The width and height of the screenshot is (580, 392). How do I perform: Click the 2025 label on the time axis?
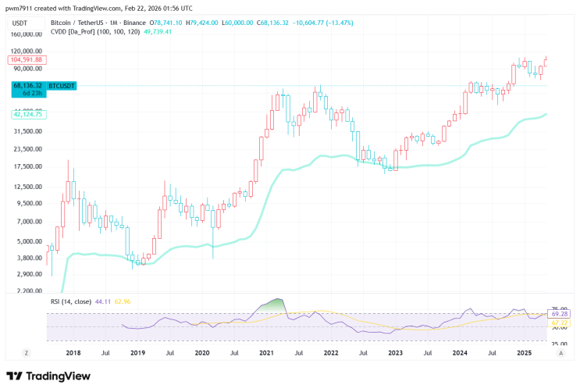(x=524, y=353)
